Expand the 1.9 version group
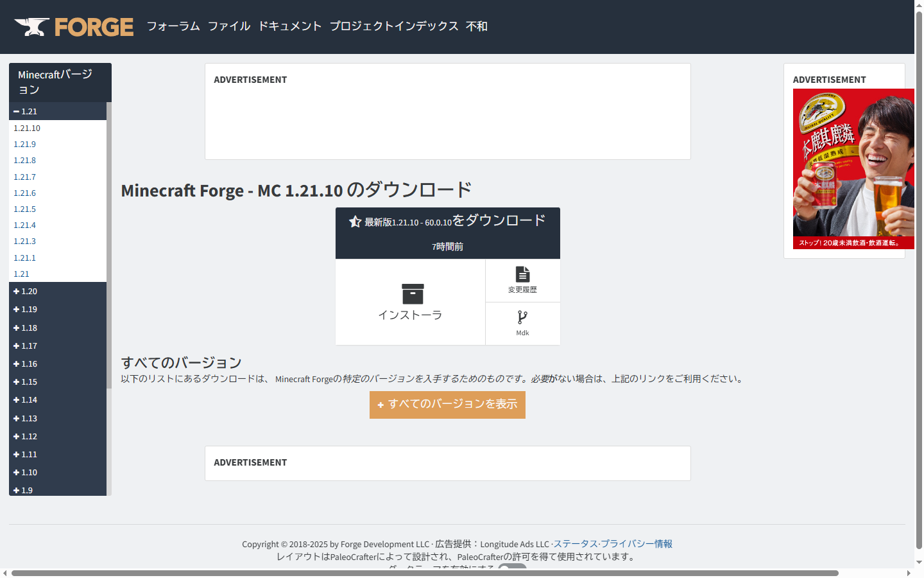The height and width of the screenshot is (578, 924). pos(26,490)
